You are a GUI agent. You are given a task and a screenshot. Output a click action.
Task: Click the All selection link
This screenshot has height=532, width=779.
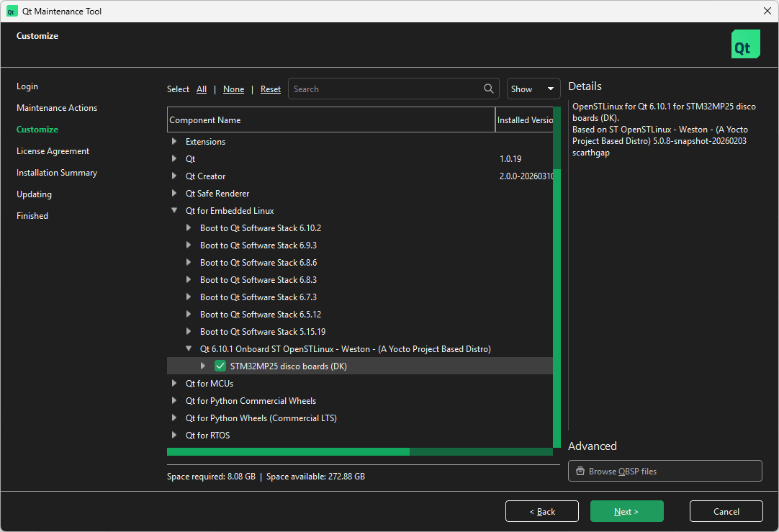(201, 89)
